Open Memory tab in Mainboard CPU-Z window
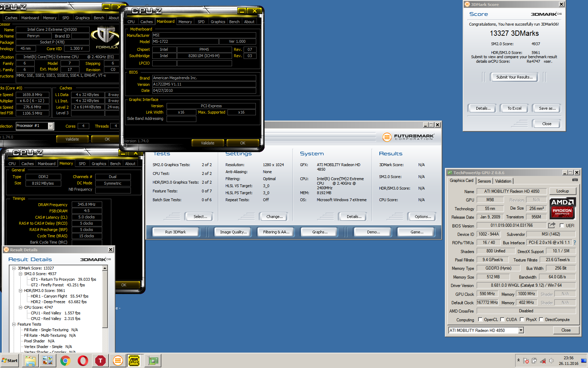The image size is (588, 368). (x=185, y=22)
